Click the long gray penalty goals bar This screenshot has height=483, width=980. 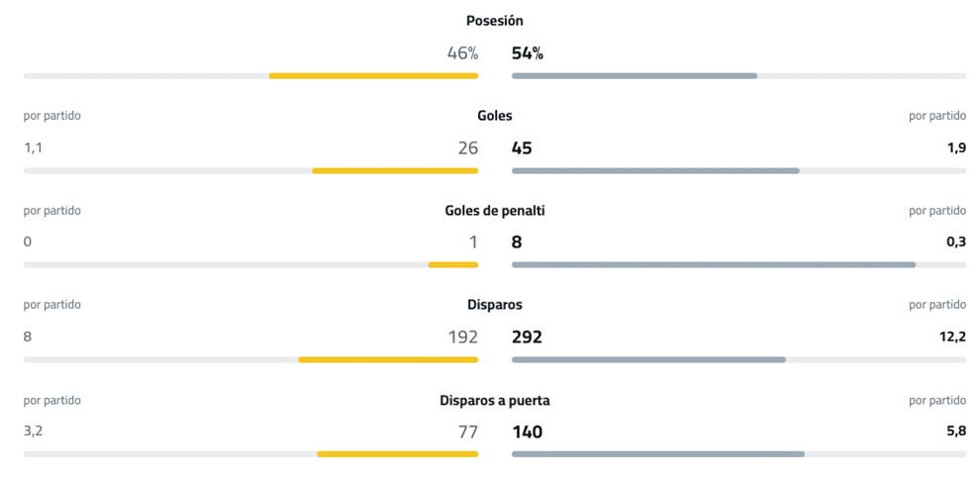pos(714,265)
